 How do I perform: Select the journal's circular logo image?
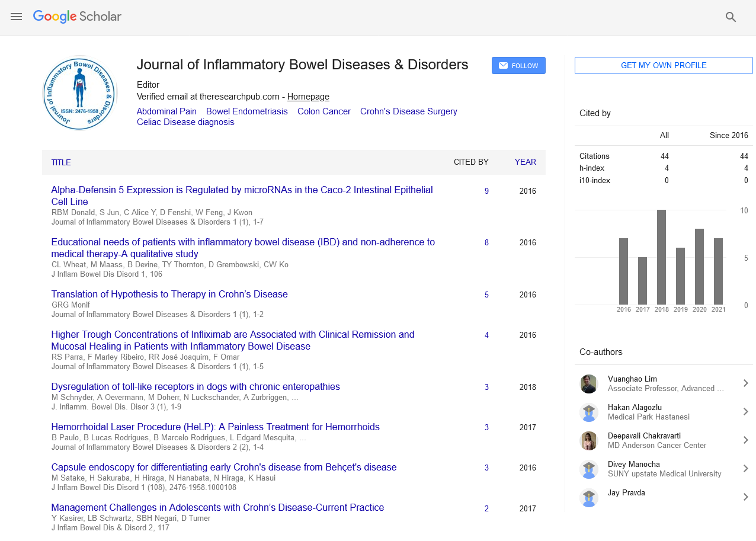[x=79, y=92]
